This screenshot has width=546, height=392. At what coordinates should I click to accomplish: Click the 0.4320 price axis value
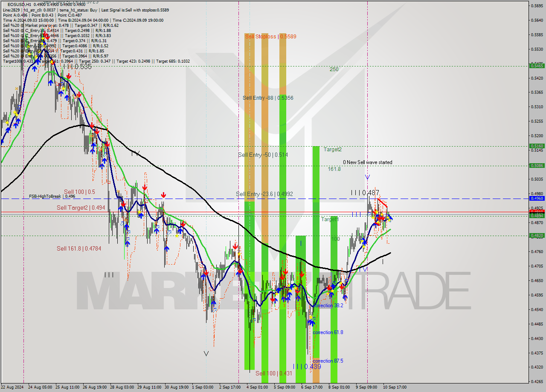(x=537, y=367)
